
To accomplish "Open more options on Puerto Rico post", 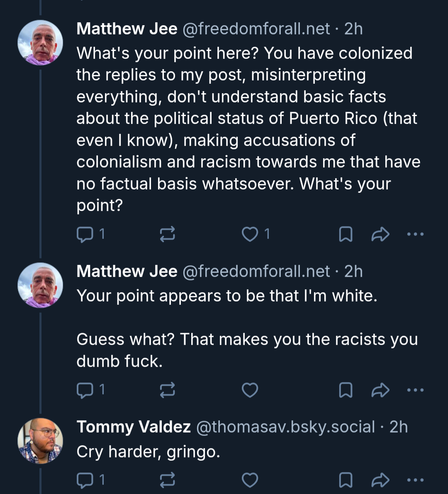I will (x=415, y=234).
